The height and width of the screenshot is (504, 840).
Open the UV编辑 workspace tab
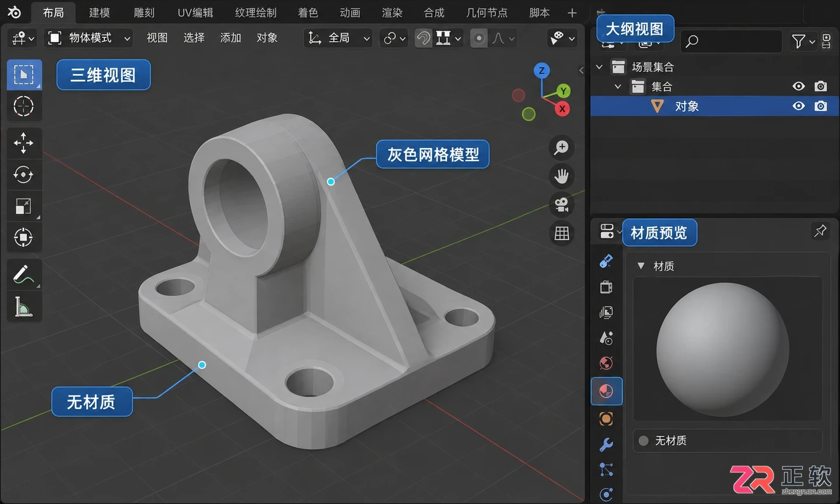click(195, 12)
